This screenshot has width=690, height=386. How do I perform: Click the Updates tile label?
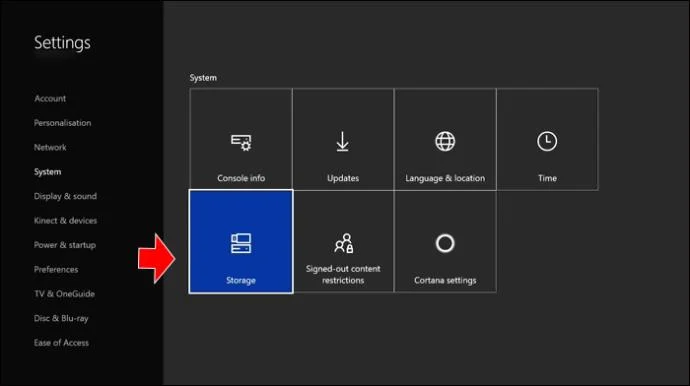tap(343, 178)
